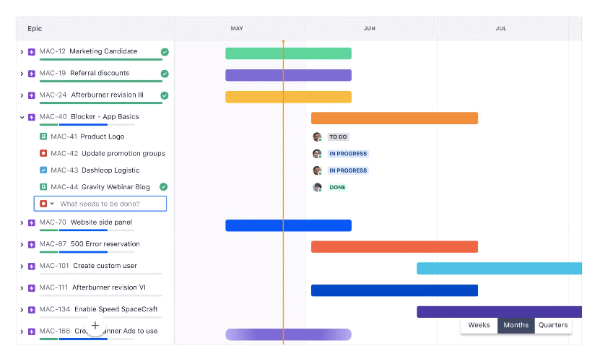
Task: Expand the MAC-134 Enable Speed SpaceCraft epic
Action: coord(22,310)
